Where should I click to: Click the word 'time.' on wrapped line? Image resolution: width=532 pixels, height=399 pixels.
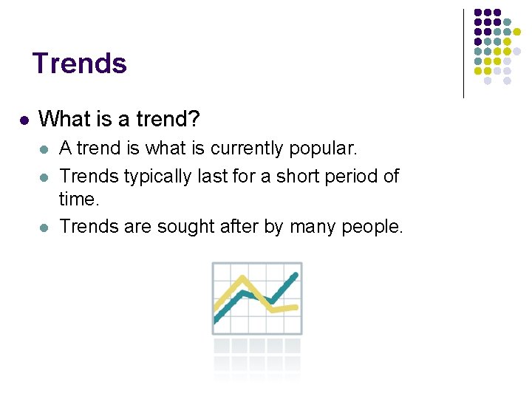click(79, 199)
